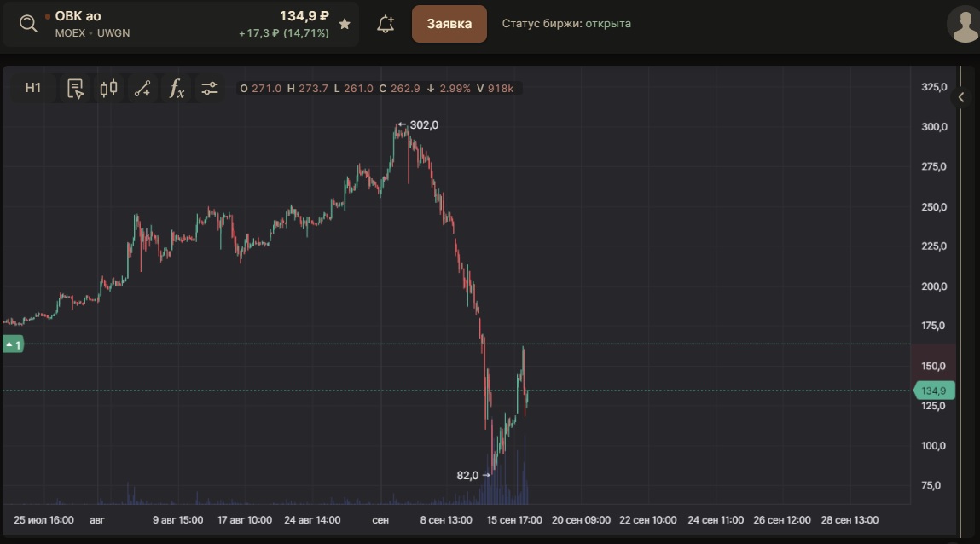Click the 302,0 high price marker
The width and height of the screenshot is (980, 544).
coord(418,124)
